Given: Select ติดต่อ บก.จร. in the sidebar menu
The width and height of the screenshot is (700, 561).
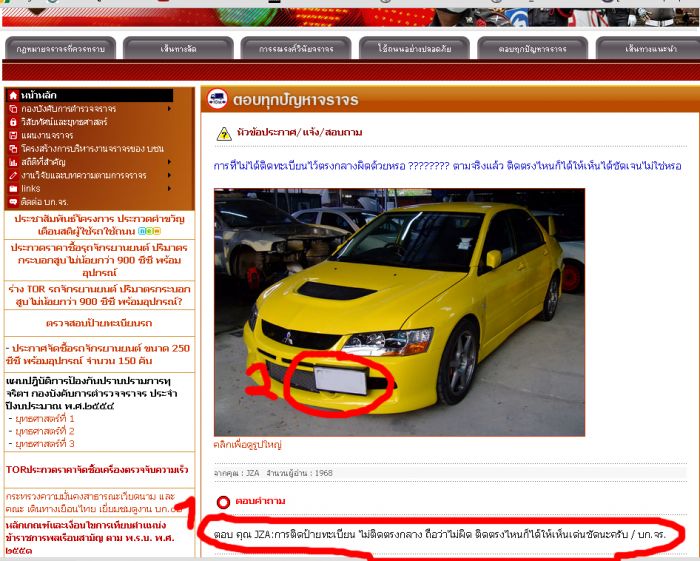Looking at the screenshot, I should click(44, 202).
